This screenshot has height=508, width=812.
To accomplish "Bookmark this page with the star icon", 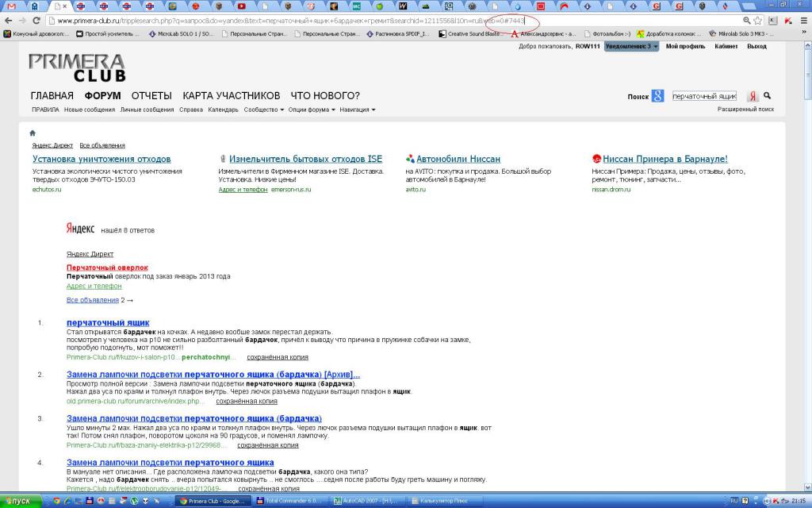I will (757, 21).
